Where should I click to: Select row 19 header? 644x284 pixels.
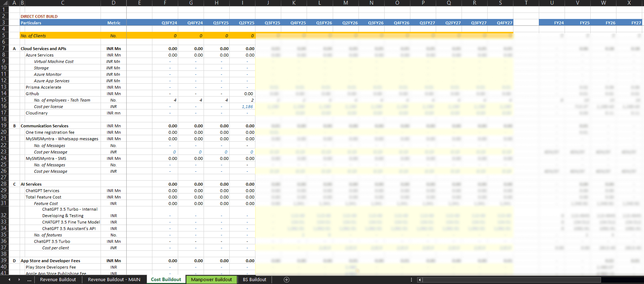point(4,126)
